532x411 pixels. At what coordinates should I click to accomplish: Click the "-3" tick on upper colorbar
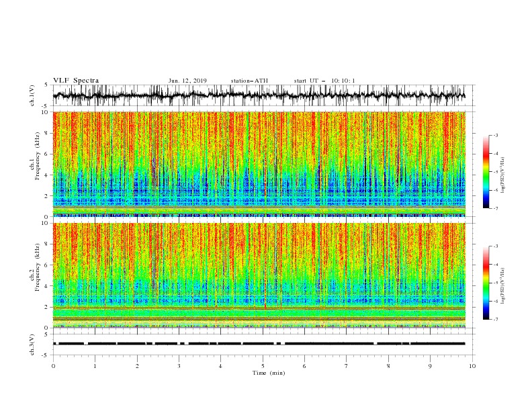[495, 135]
